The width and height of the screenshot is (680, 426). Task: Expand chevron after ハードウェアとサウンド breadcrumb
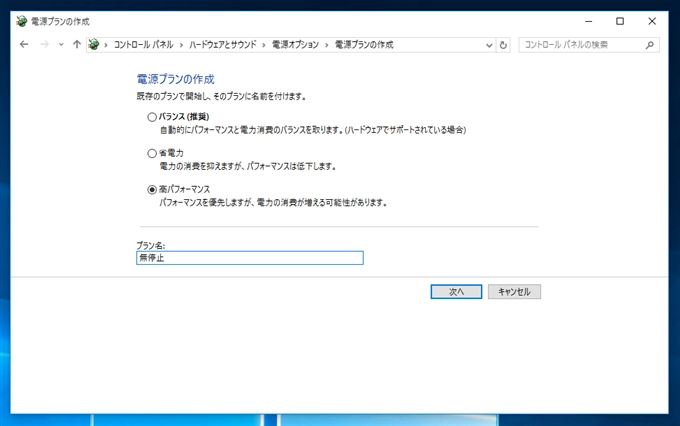264,45
